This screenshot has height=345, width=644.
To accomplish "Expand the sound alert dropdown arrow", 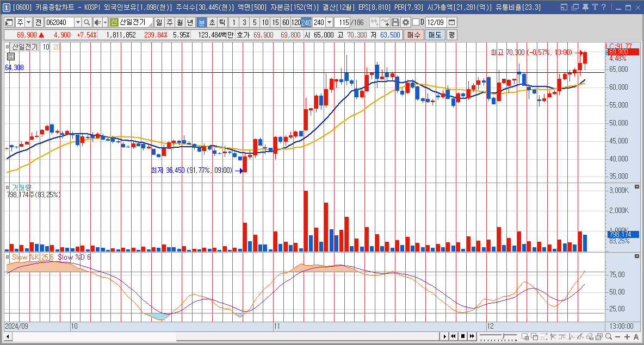I will [105, 23].
